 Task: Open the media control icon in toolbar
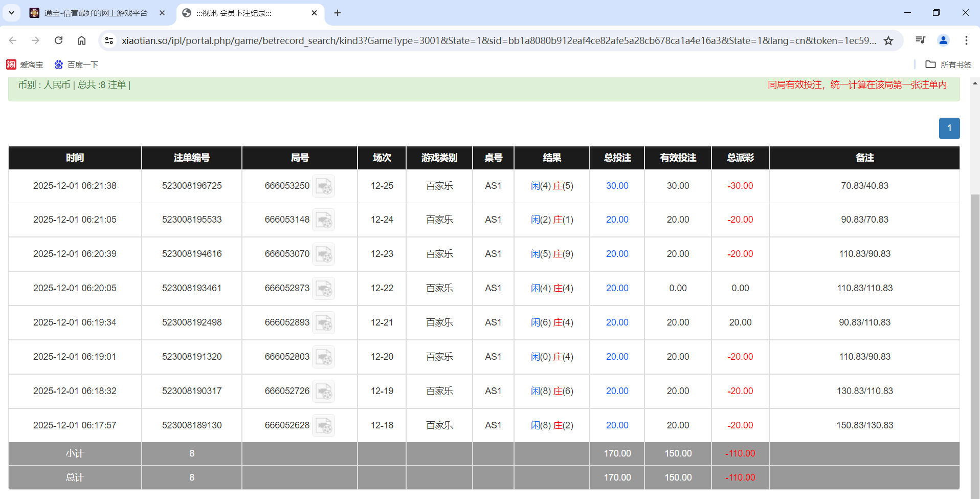coord(920,40)
